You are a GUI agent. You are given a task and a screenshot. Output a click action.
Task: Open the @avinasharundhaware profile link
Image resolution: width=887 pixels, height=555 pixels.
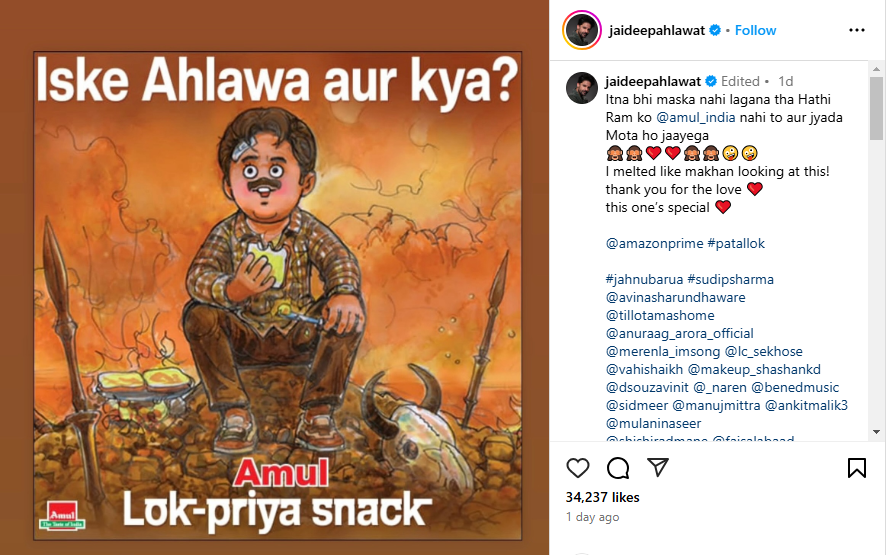tap(675, 297)
